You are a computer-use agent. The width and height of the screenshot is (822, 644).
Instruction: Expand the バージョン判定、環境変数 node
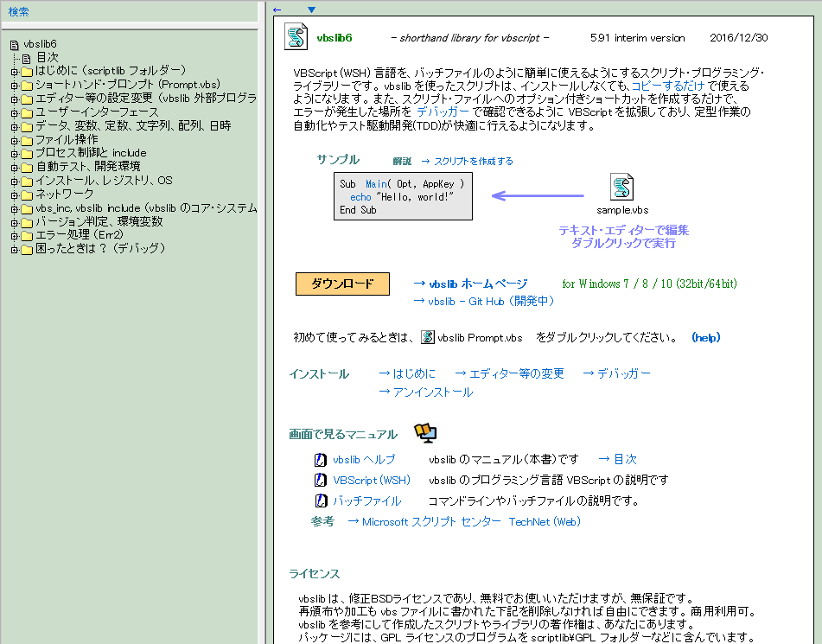(14, 223)
